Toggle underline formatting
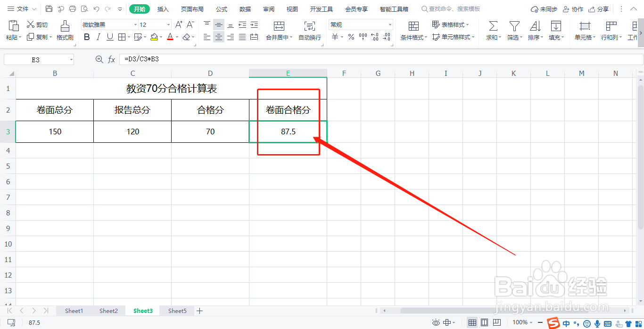Image resolution: width=644 pixels, height=329 pixels. click(x=110, y=37)
